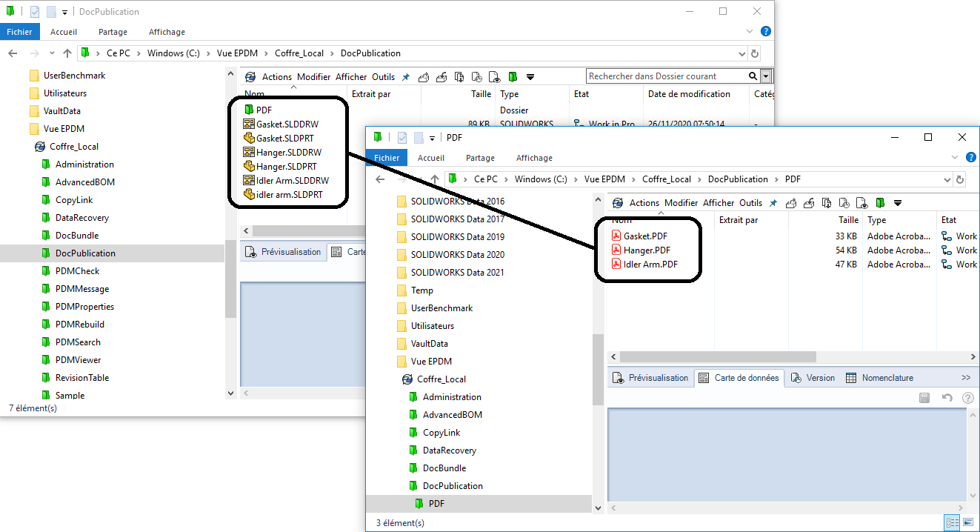Click the green vault folder icon in PDF window toolbar
The width and height of the screenshot is (980, 532).
tap(880, 203)
